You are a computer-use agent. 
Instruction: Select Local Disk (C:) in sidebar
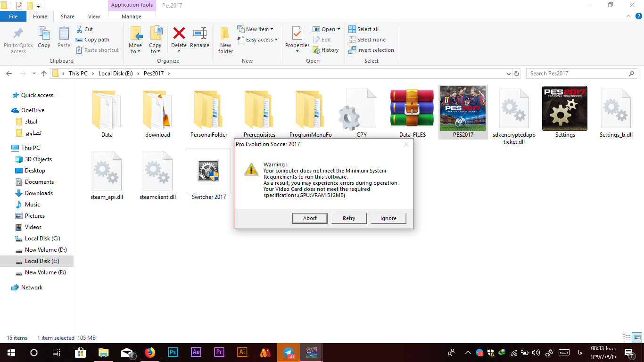pos(42,239)
